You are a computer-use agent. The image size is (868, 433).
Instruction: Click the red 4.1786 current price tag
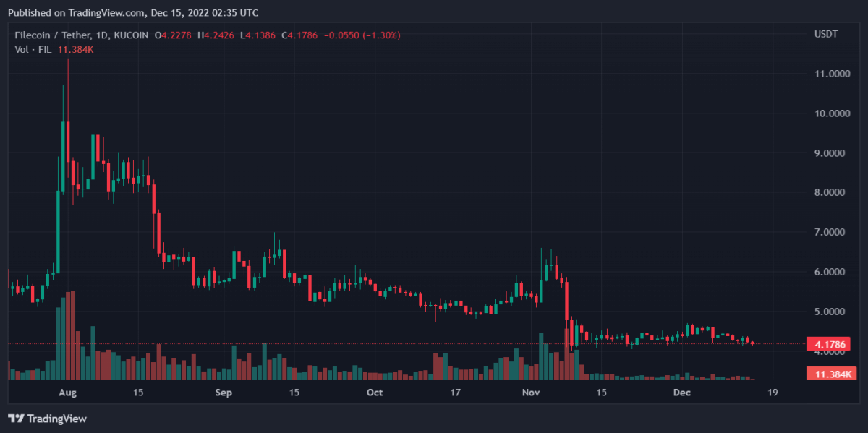coord(827,344)
